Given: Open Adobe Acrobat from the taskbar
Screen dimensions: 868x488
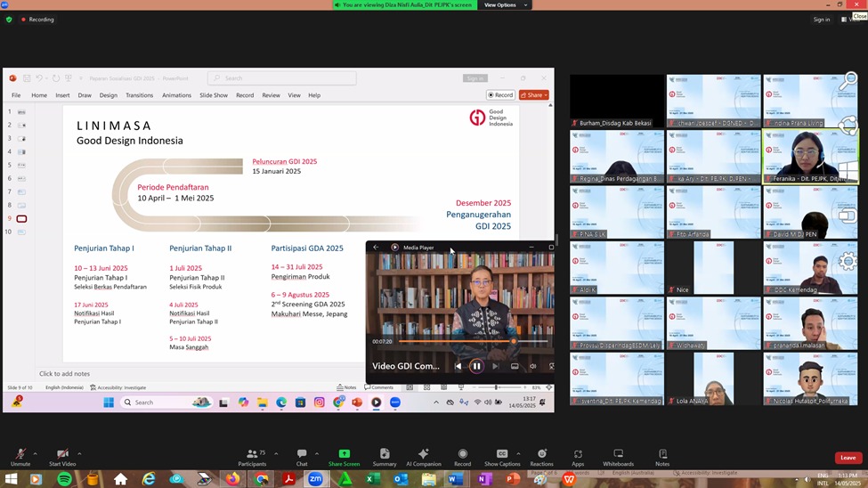Looking at the screenshot, I should pos(288,479).
